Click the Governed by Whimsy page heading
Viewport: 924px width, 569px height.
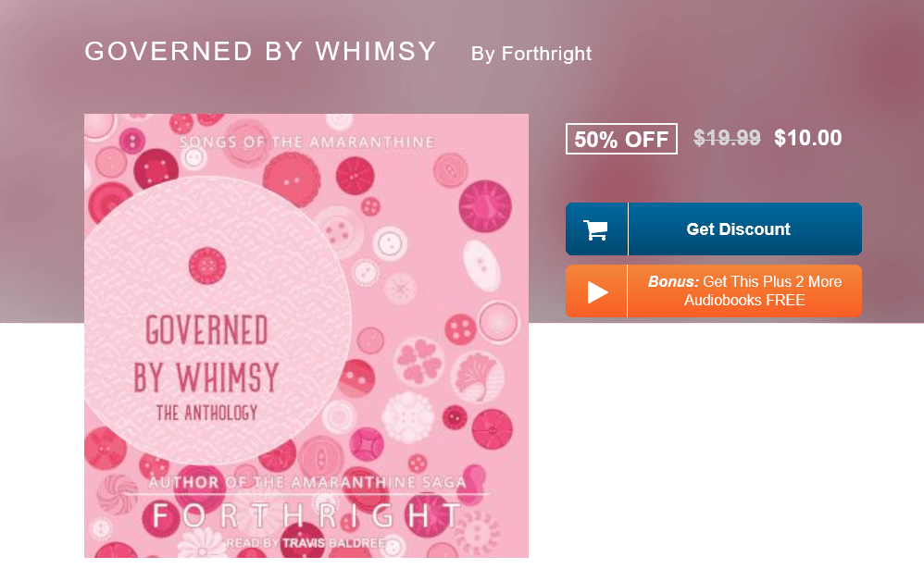[x=260, y=52]
